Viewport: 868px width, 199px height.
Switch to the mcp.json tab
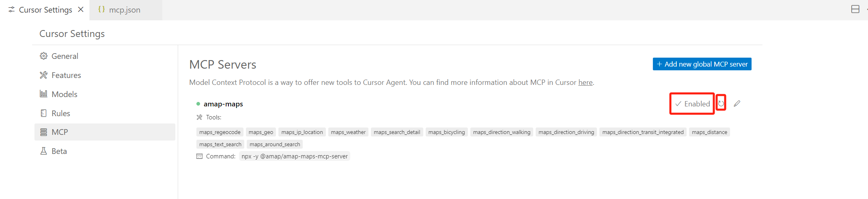coord(124,10)
